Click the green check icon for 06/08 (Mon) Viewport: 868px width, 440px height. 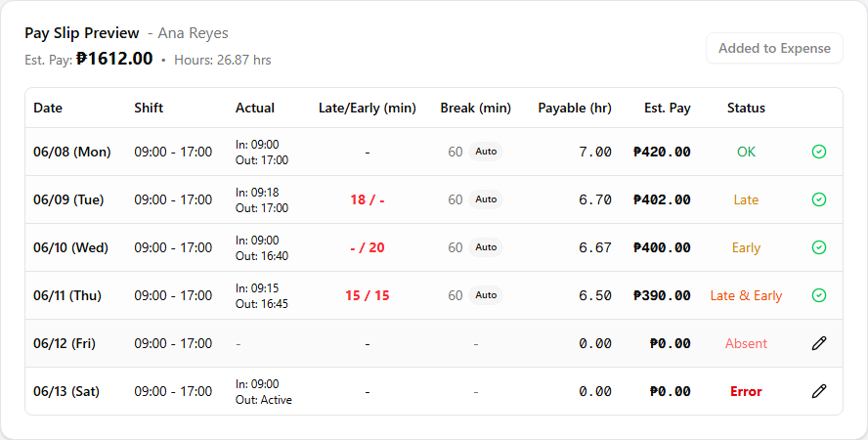click(x=819, y=152)
